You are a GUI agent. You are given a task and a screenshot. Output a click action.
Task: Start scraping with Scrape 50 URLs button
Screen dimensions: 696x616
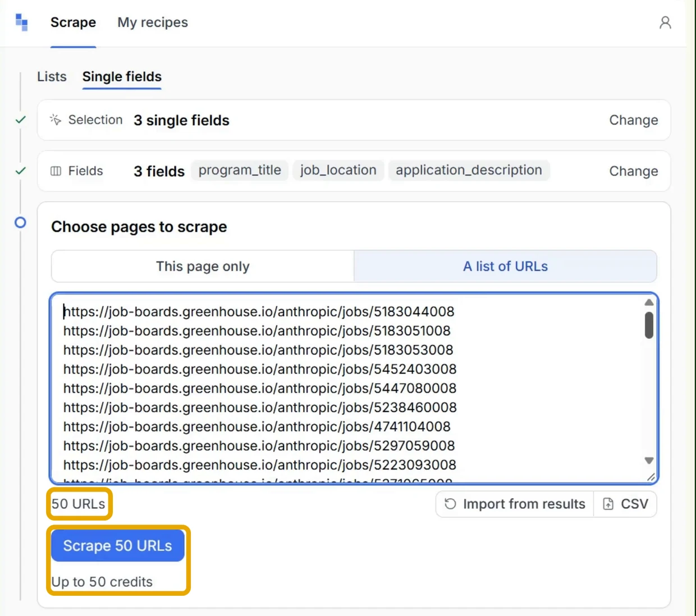(118, 545)
